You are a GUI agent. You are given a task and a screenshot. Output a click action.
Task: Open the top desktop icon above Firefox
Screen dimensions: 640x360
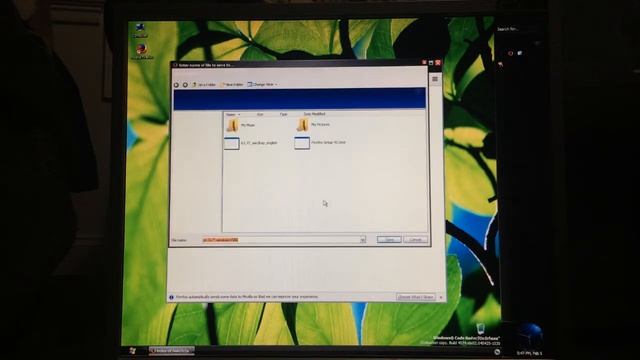point(140,30)
